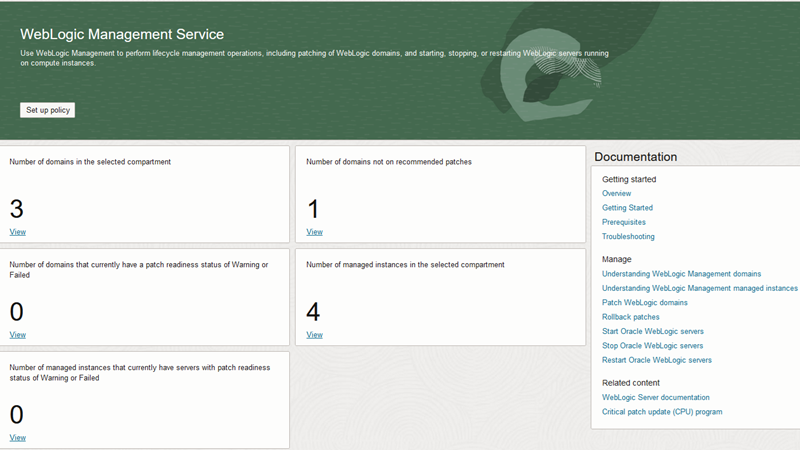Screen dimensions: 800x450
Task: Click the WebLogic Management Service heading
Action: 122,34
